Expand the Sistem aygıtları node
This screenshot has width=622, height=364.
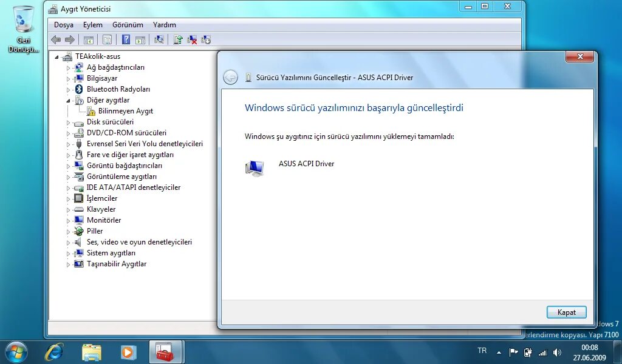click(x=68, y=254)
